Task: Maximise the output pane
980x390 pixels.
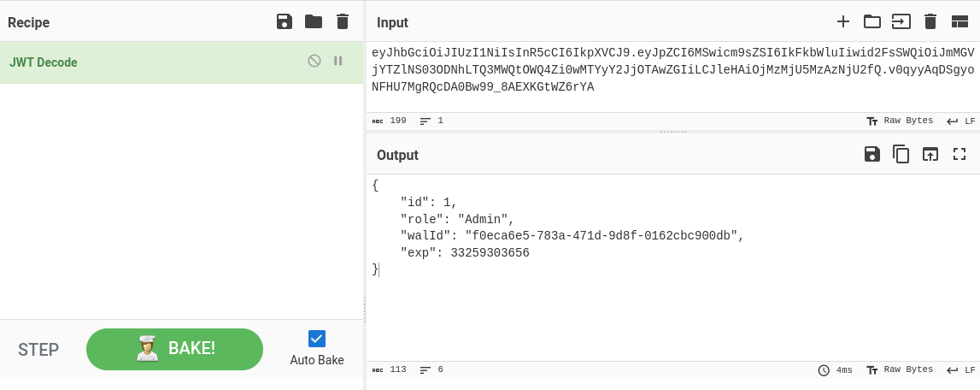Action: click(959, 154)
